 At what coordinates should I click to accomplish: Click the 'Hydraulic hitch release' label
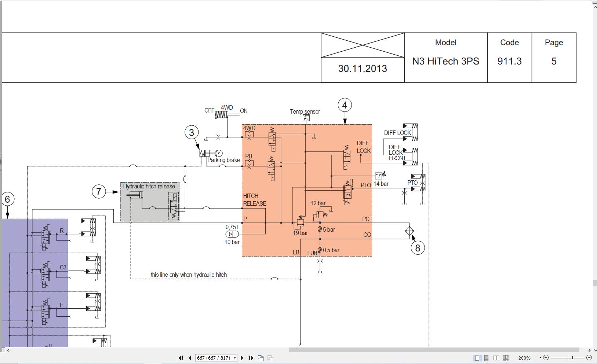pos(149,187)
